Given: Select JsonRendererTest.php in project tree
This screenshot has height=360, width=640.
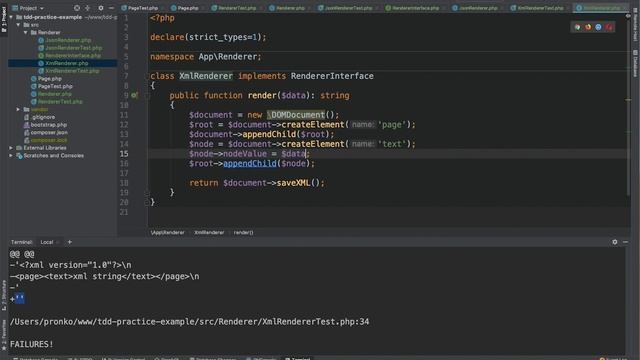Looking at the screenshot, I should [73, 48].
